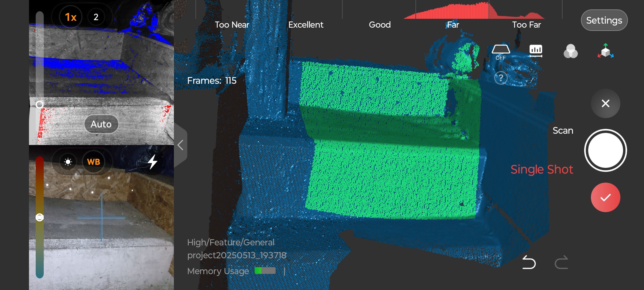Screen dimensions: 644x290
Task: Toggle the flash lightning icon
Action: tap(152, 162)
